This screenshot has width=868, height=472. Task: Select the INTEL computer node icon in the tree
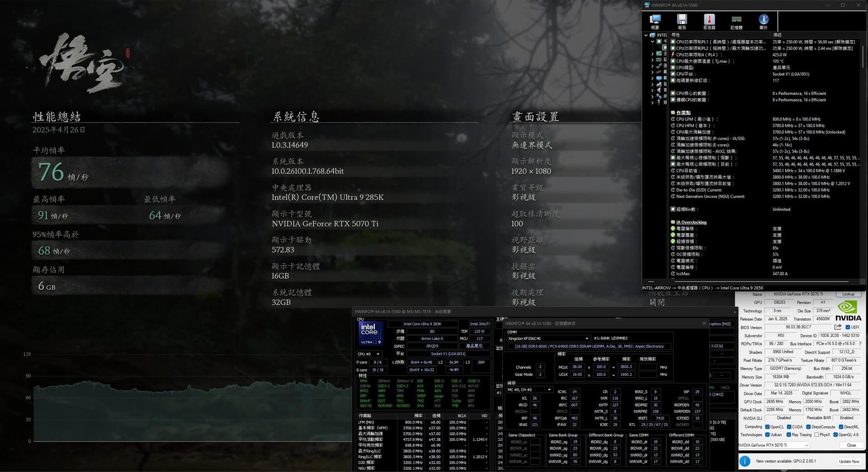click(652, 35)
